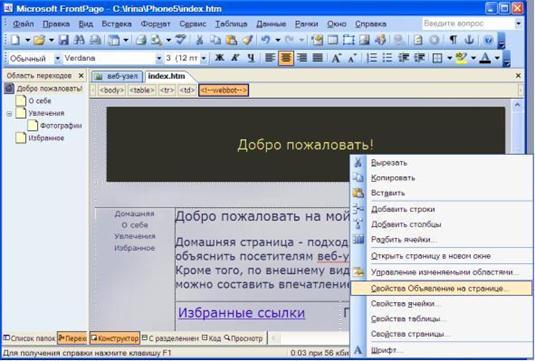Click the Избранные ссылки hyperlink
Image resolution: width=535 pixels, height=361 pixels.
click(x=241, y=313)
